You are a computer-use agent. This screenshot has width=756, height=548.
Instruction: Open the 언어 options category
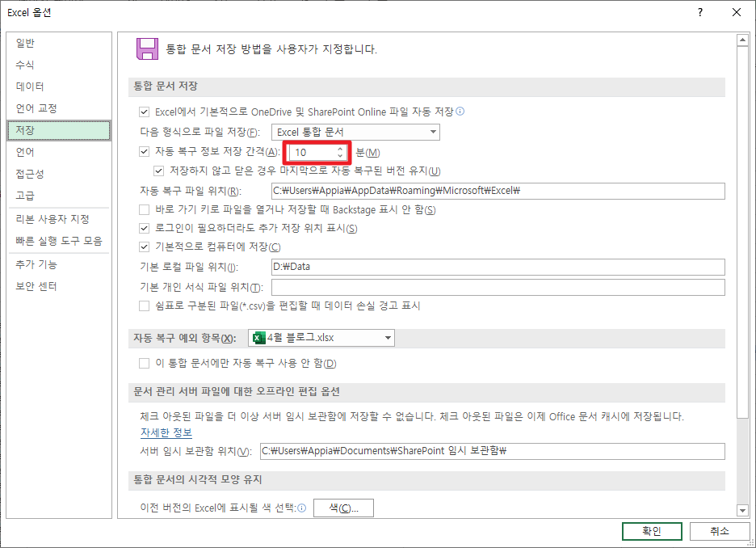tap(59, 152)
